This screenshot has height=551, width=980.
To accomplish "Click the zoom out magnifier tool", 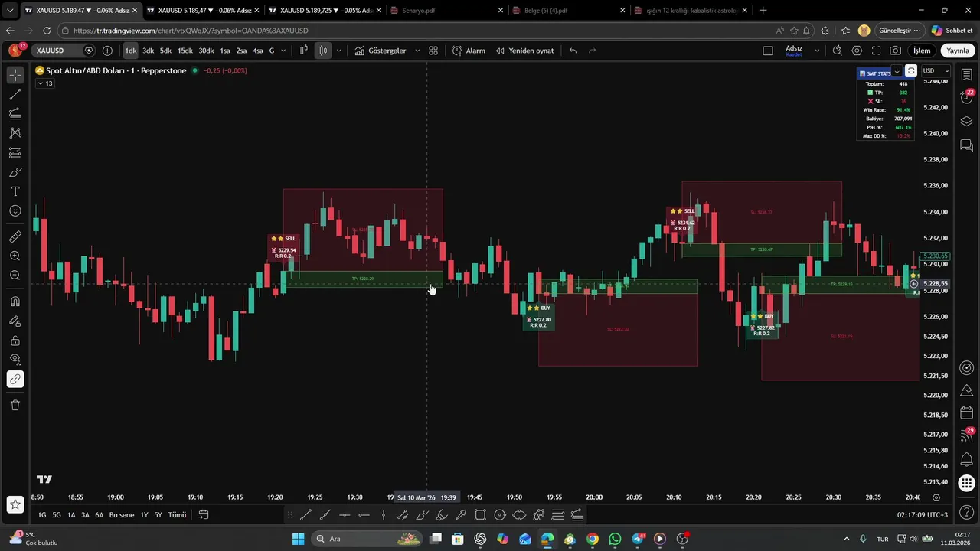I will [x=15, y=275].
